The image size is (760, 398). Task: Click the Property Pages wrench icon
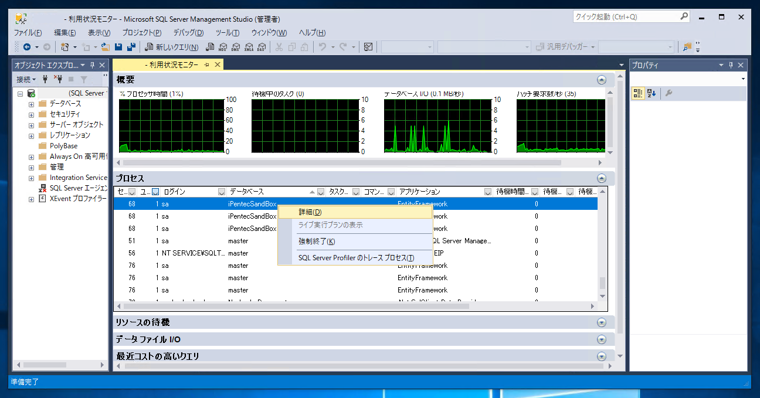tap(669, 93)
